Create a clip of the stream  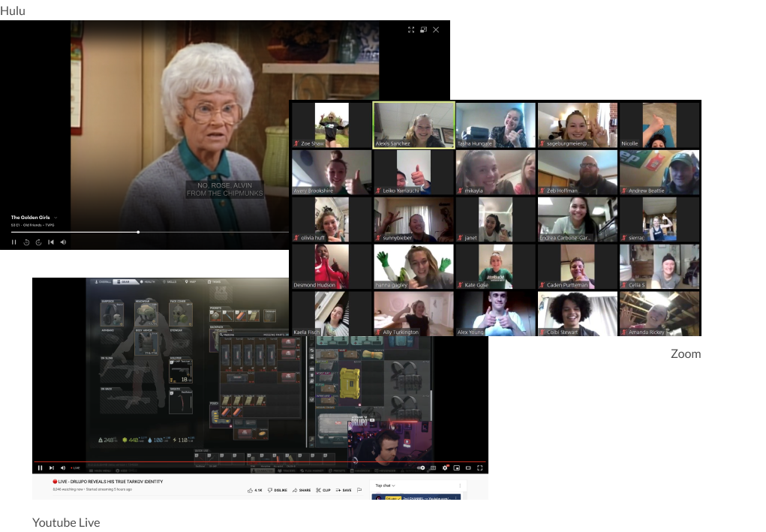[323, 490]
